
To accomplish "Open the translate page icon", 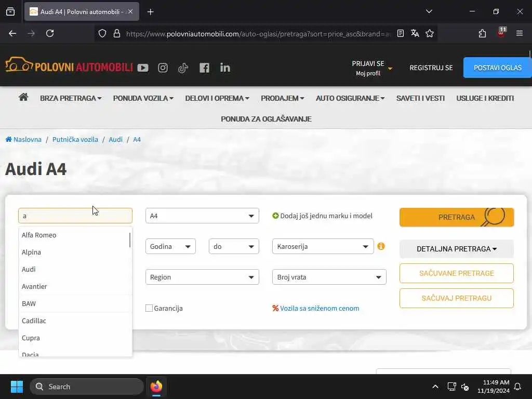I will pyautogui.click(x=415, y=33).
